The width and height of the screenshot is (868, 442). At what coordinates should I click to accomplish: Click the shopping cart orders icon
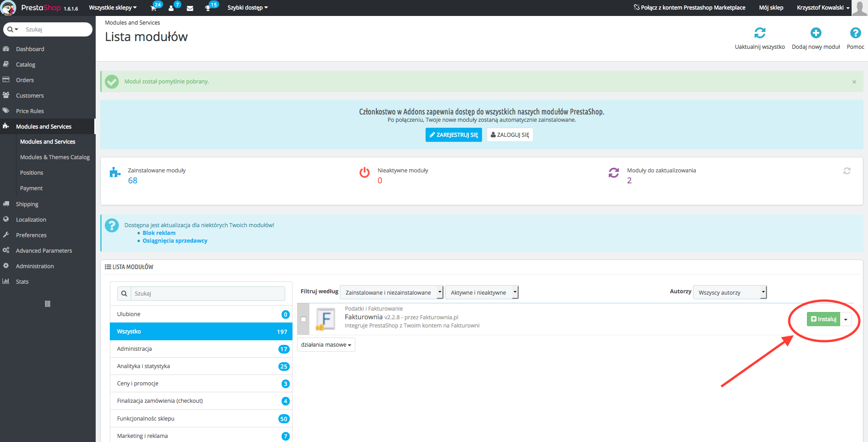point(154,8)
